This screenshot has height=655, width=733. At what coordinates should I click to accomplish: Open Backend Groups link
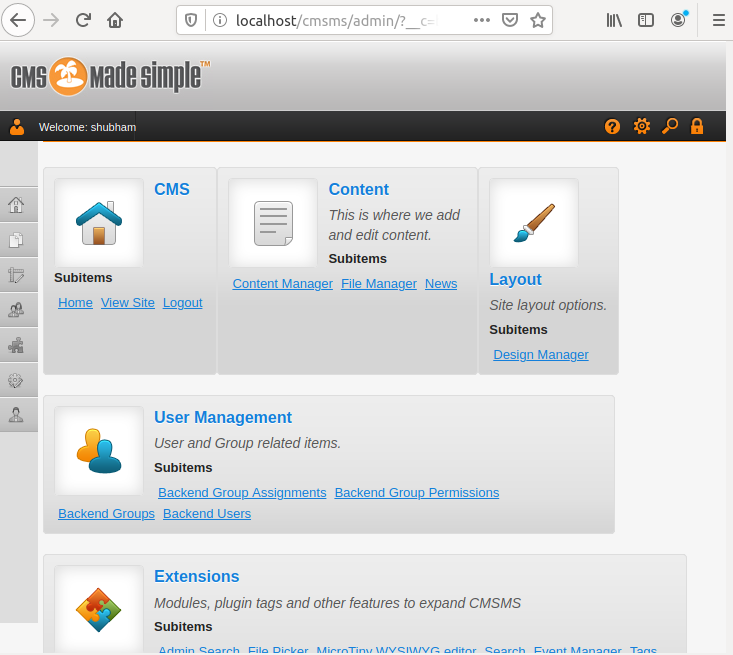click(106, 513)
